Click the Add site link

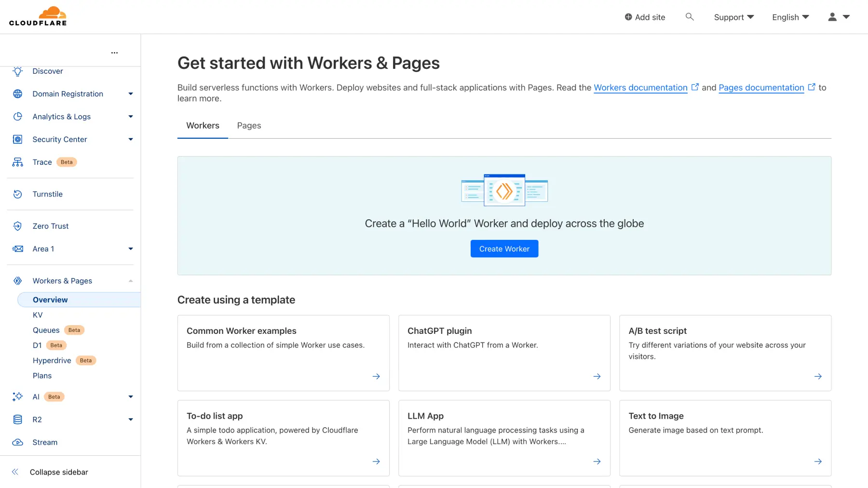pyautogui.click(x=645, y=17)
